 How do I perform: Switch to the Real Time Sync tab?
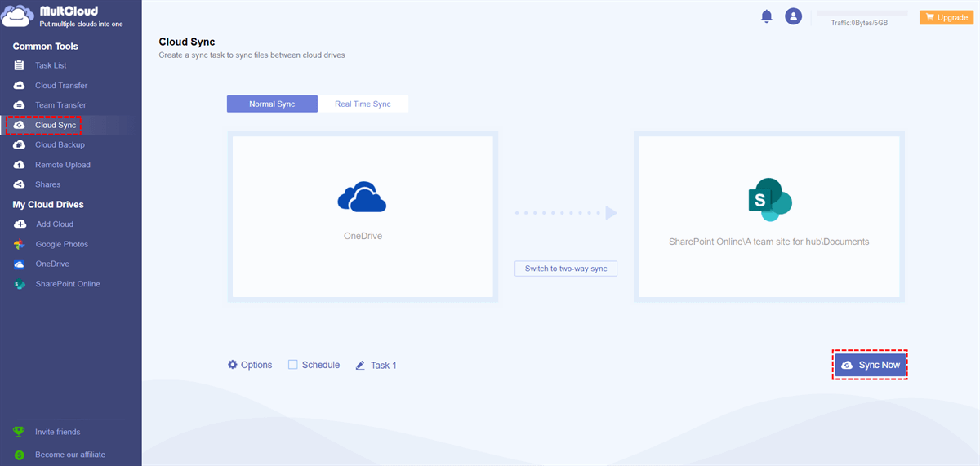[363, 104]
